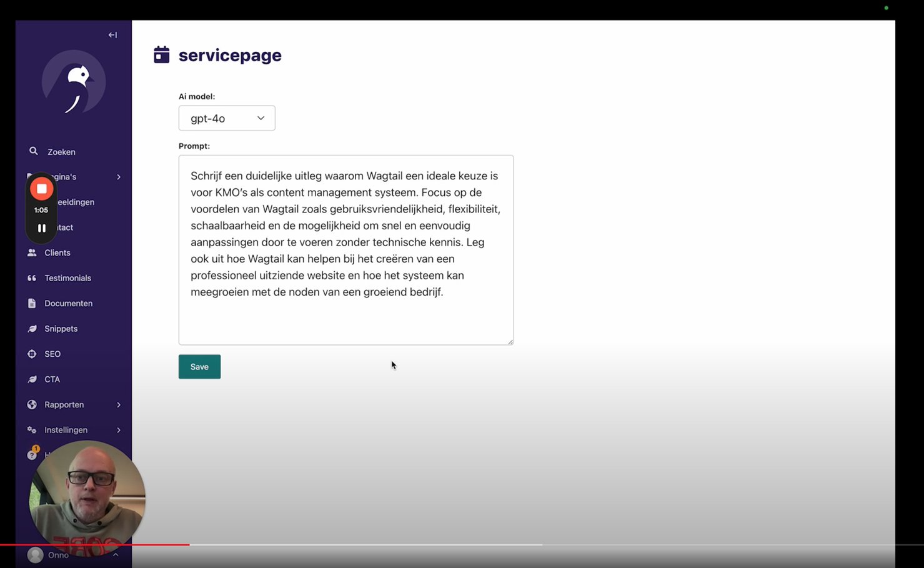
Task: Click the Rapporten globe icon
Action: coord(32,404)
